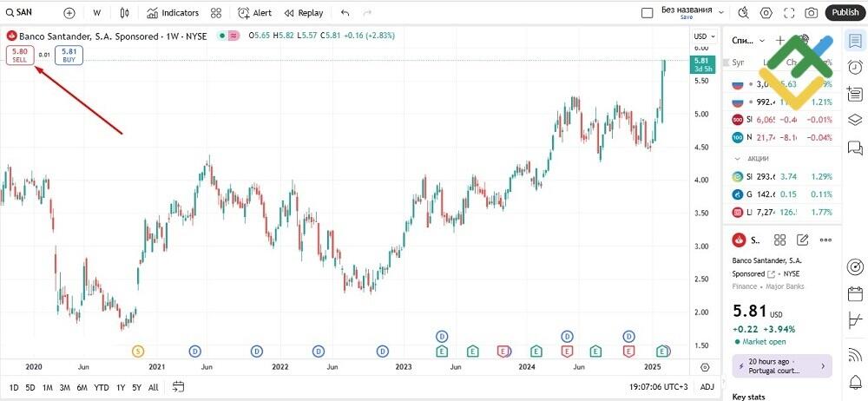The width and height of the screenshot is (868, 401).
Task: Toggle the ADJ price adjustment
Action: click(707, 387)
